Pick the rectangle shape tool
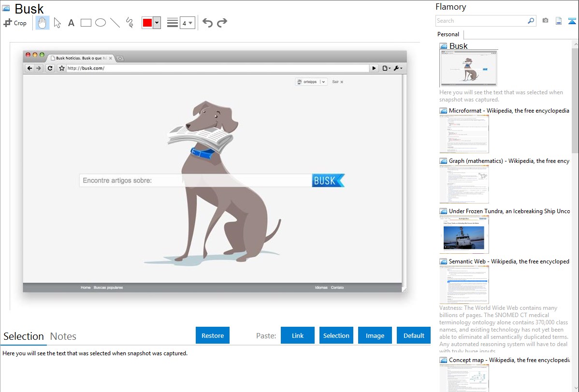Image resolution: width=579 pixels, height=392 pixels. pyautogui.click(x=86, y=23)
